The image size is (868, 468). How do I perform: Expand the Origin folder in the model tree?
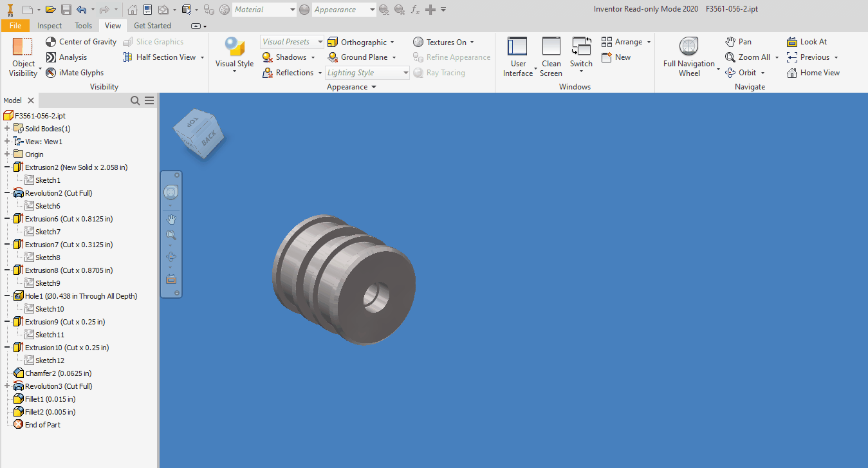pyautogui.click(x=7, y=154)
